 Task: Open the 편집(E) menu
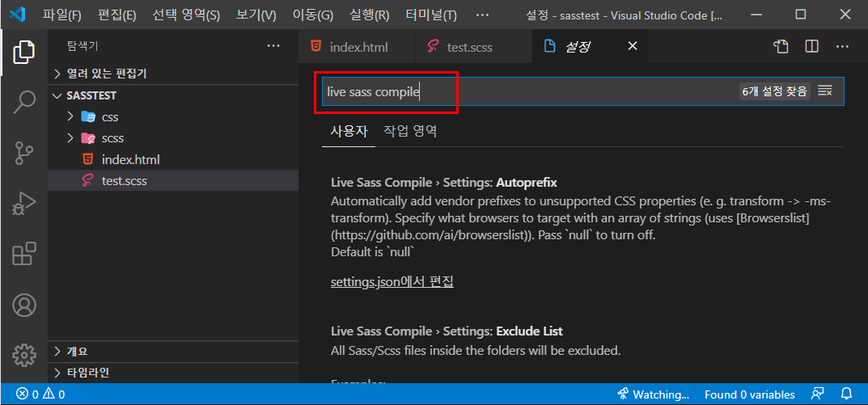pyautogui.click(x=116, y=15)
